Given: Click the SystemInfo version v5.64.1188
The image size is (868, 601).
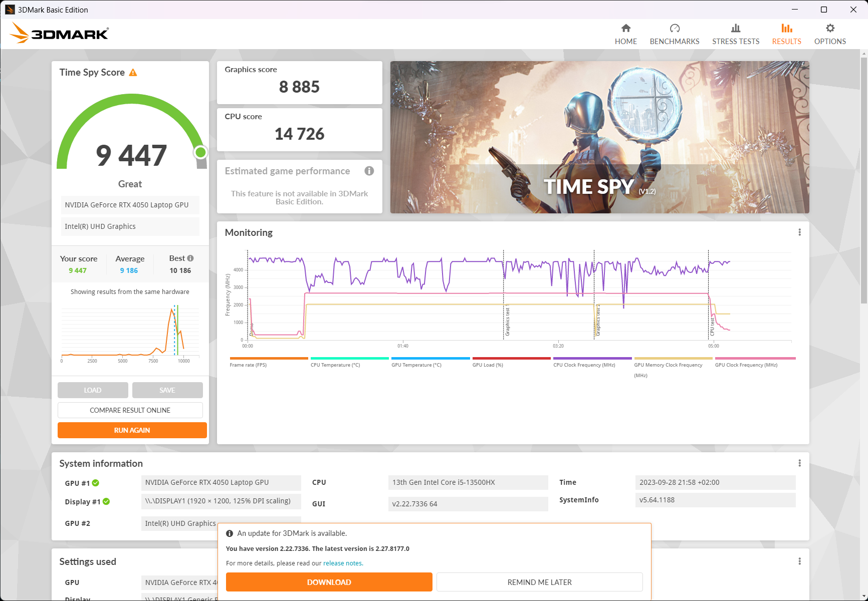Looking at the screenshot, I should [x=715, y=500].
